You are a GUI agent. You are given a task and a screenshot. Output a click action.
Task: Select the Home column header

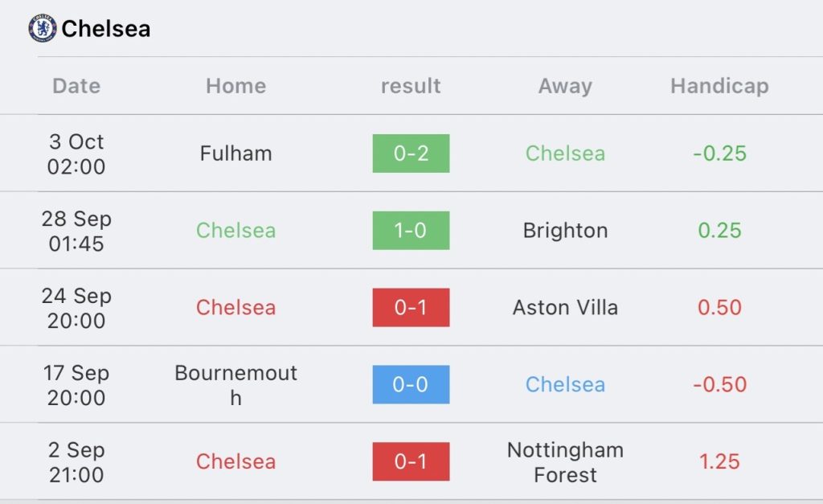[x=236, y=86]
